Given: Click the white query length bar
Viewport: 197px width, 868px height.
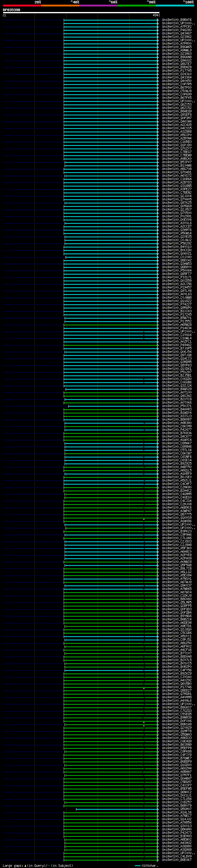Looking at the screenshot, I should point(81,13).
